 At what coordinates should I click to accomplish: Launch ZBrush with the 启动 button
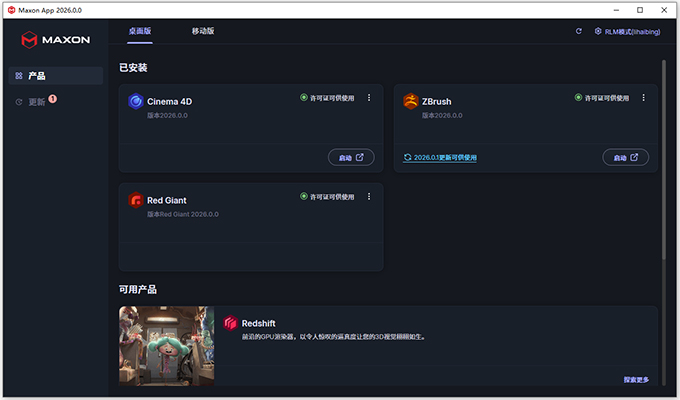point(625,157)
